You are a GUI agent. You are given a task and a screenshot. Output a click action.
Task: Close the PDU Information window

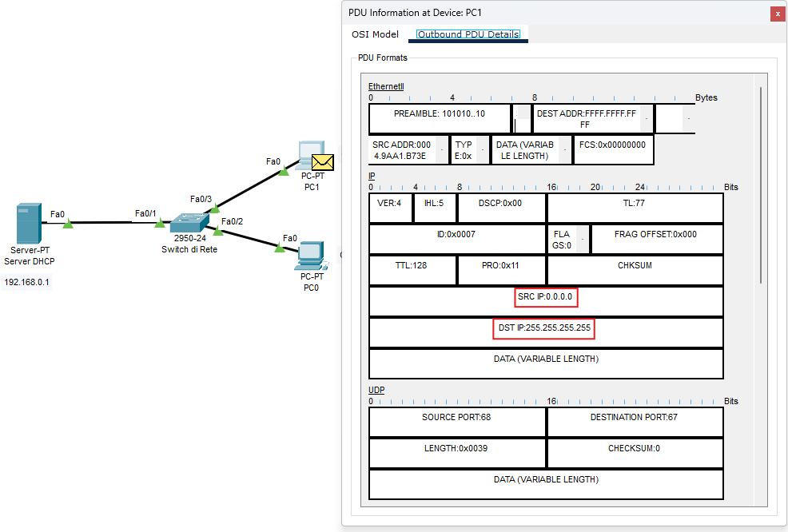pyautogui.click(x=778, y=14)
